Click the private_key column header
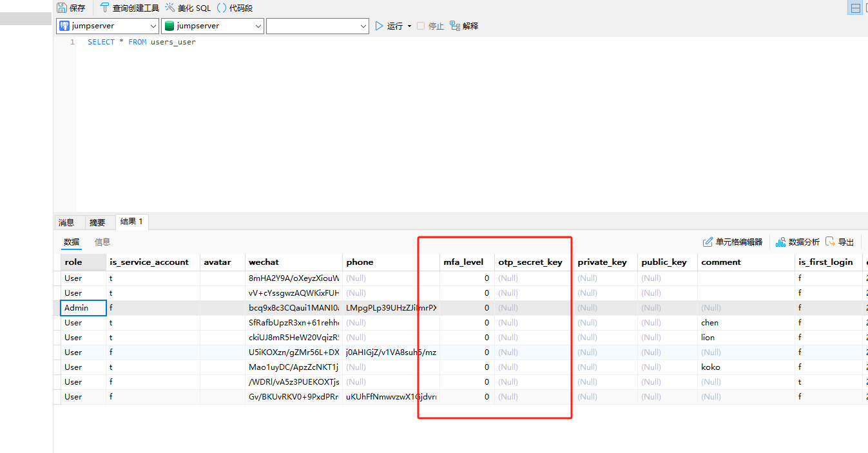The width and height of the screenshot is (868, 453). pos(605,262)
